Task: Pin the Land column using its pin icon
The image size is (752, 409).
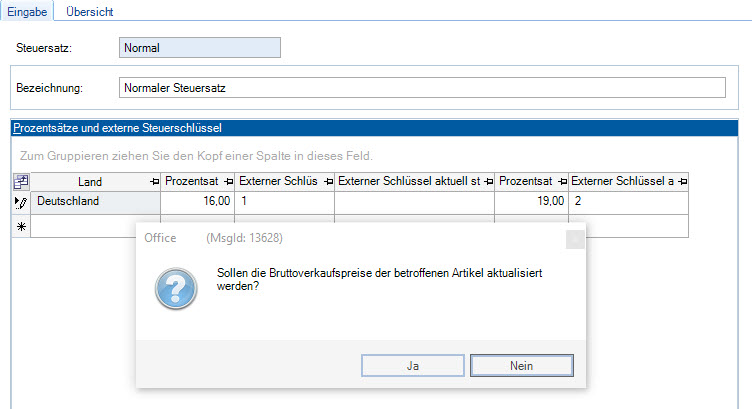Action: coord(153,181)
